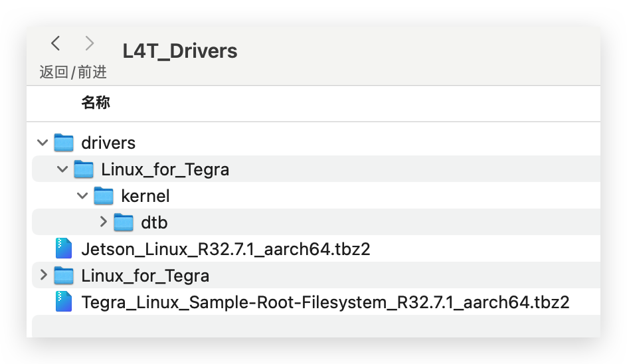Select the Jetson_Linux_R32.7.1_aarch64.tbz2 file name
Image resolution: width=627 pixels, height=364 pixels.
tap(226, 249)
